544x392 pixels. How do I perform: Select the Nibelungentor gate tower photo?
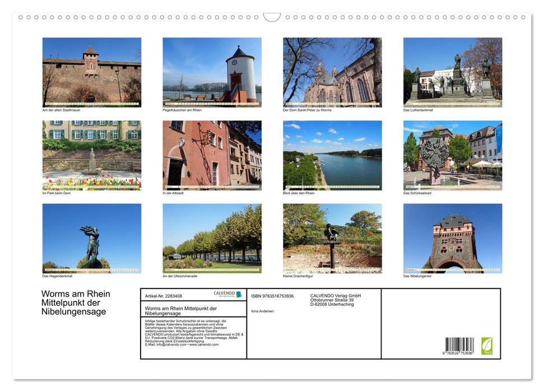coord(453,239)
